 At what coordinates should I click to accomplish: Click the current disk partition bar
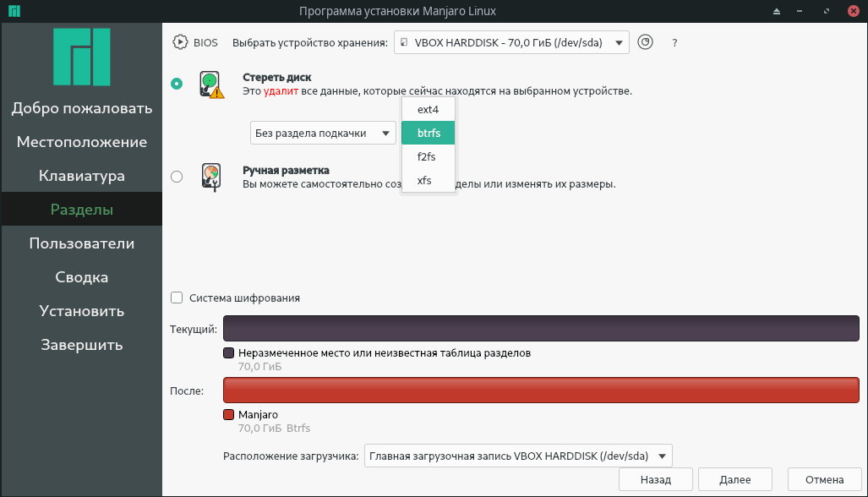pyautogui.click(x=542, y=329)
